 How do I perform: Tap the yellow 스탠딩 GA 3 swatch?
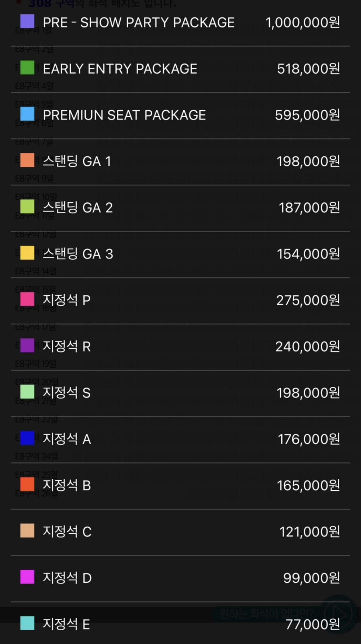pos(27,253)
